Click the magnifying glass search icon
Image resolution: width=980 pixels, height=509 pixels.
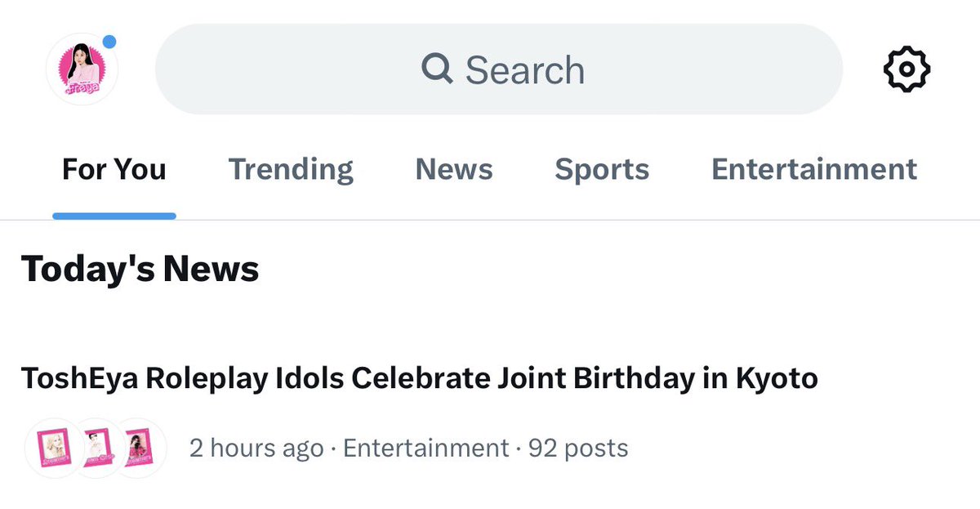coord(438,69)
